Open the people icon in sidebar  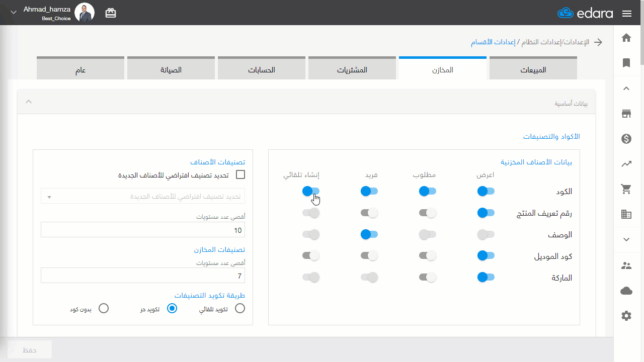pos(626,265)
